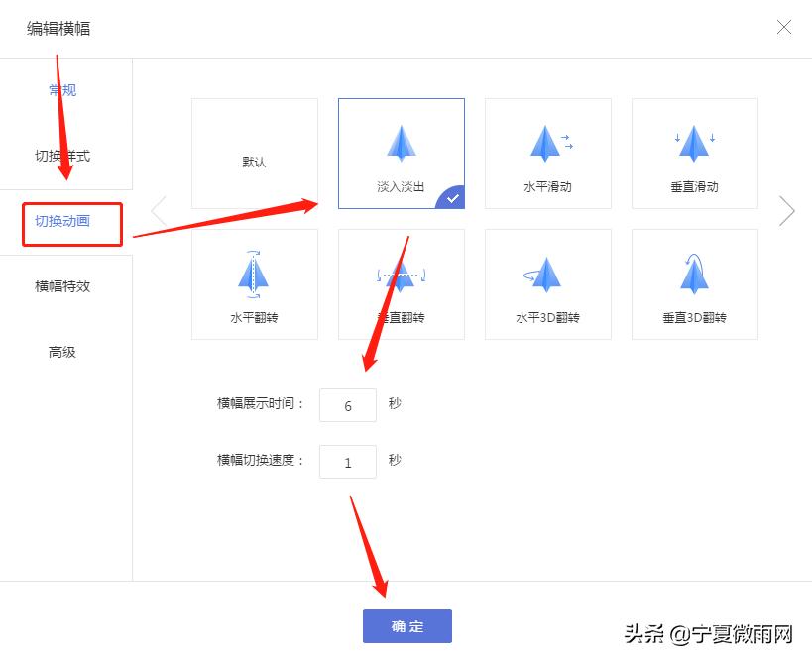Toggle the 淡入淡出 animation selection
This screenshot has width=812, height=663.
[x=401, y=154]
